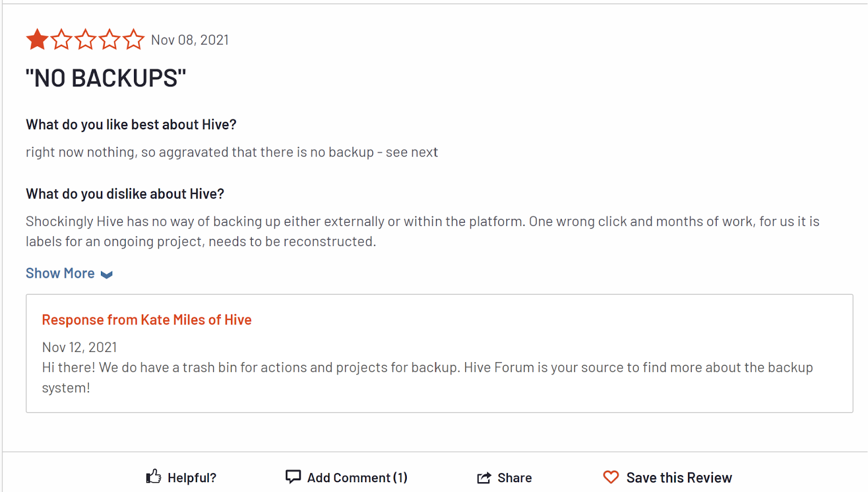
Task: Click the speech bubble comment icon
Action: 293,477
